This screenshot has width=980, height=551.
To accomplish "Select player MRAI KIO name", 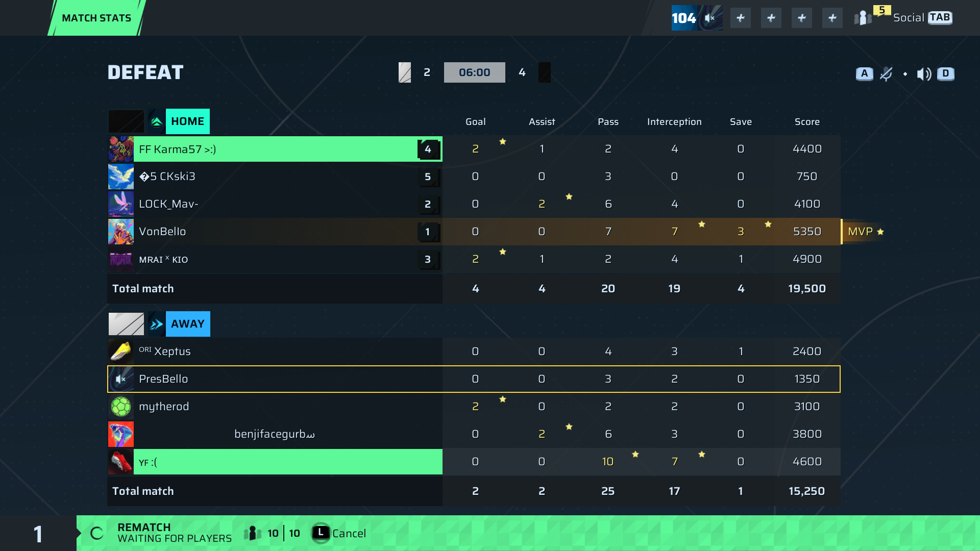I will 163,259.
